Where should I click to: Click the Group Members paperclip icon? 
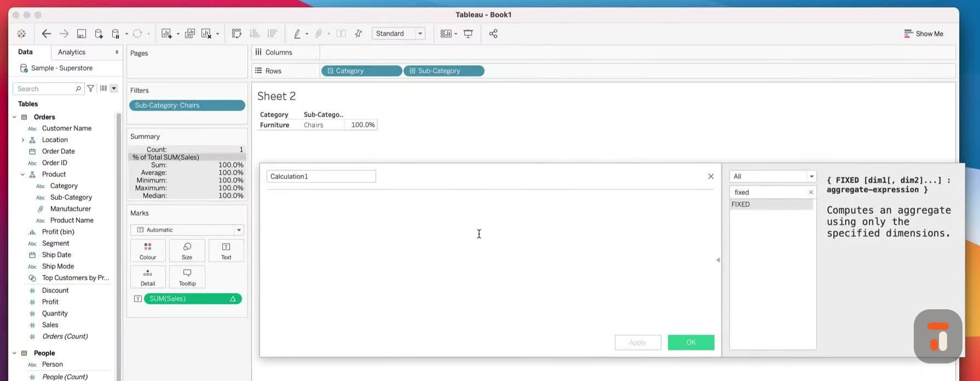pos(318,34)
